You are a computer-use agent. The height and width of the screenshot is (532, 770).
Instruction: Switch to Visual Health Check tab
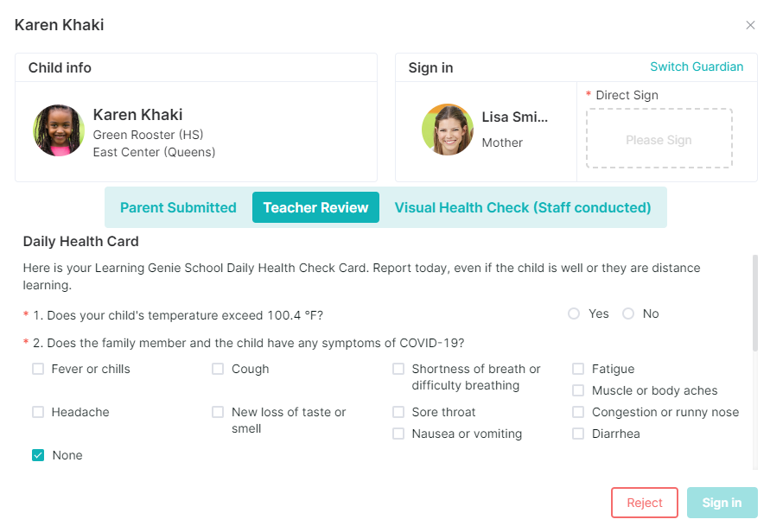point(523,207)
